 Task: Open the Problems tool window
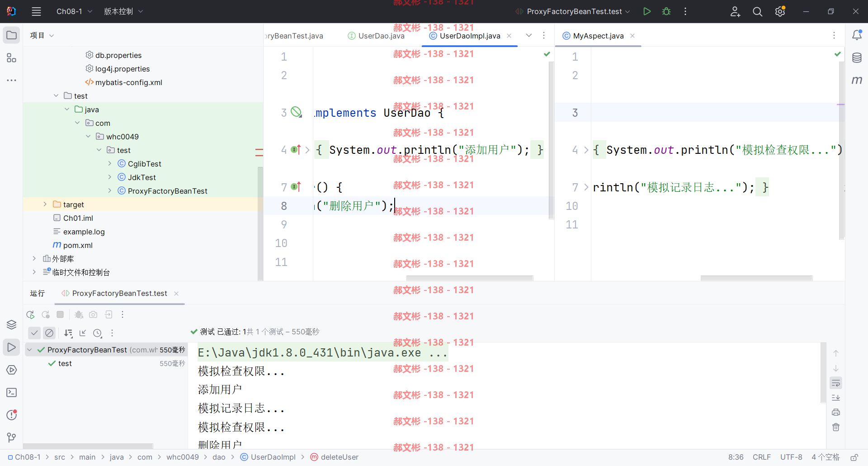tap(12, 415)
